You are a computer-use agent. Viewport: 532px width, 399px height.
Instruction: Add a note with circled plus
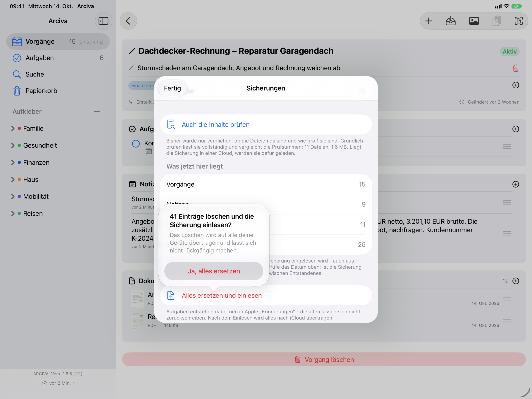[516, 184]
